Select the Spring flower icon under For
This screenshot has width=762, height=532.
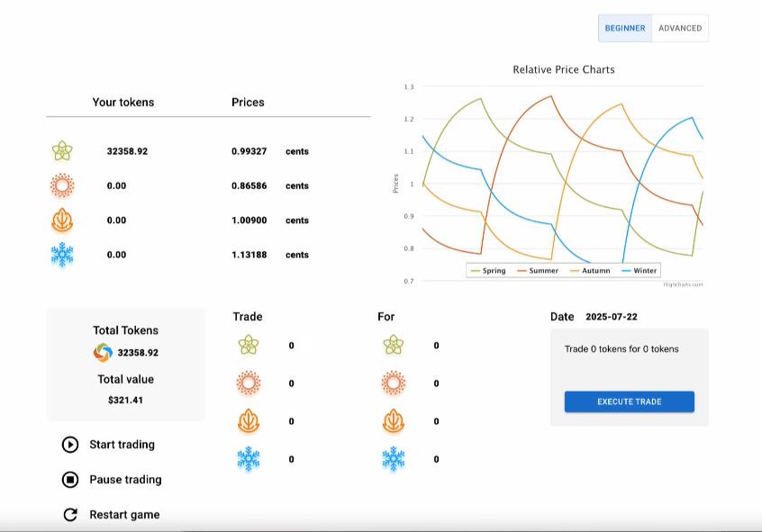pos(393,345)
